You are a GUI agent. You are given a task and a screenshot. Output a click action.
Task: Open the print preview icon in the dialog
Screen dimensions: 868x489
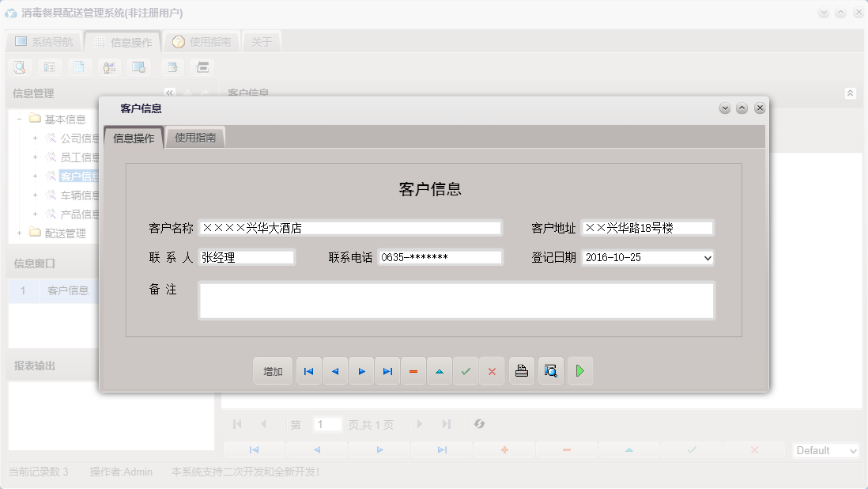(550, 370)
